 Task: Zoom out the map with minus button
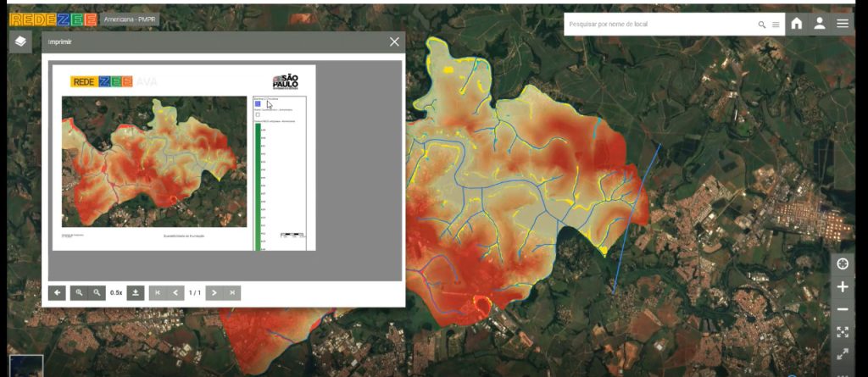tap(843, 310)
